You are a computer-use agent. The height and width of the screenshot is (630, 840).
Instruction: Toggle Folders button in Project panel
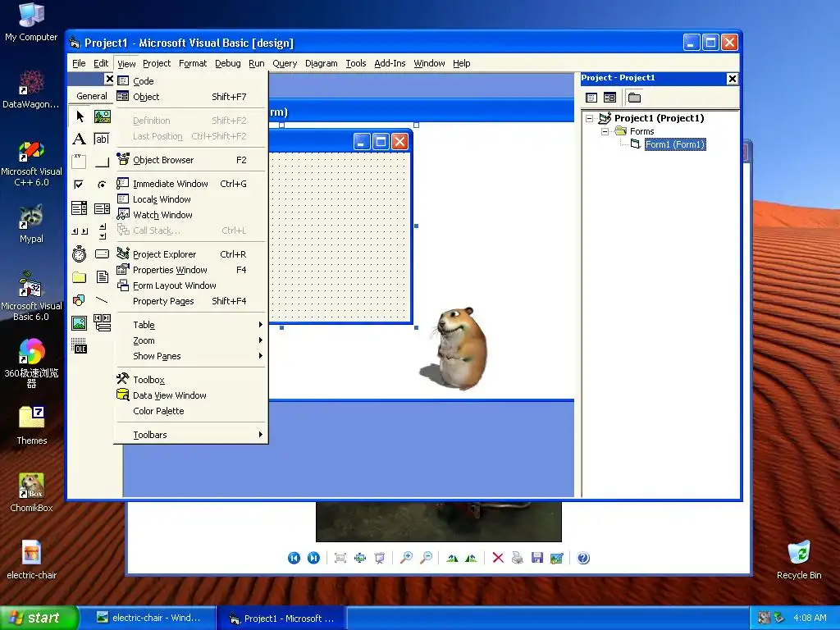pyautogui.click(x=634, y=98)
